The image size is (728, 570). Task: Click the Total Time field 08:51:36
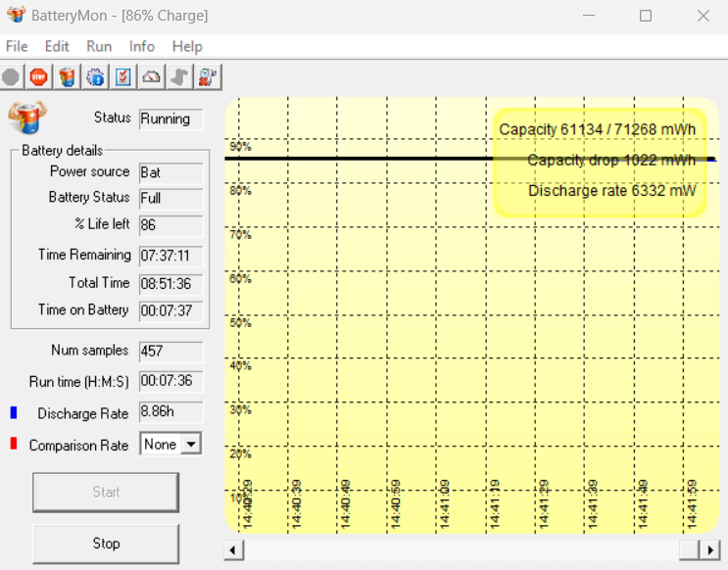[x=170, y=284]
